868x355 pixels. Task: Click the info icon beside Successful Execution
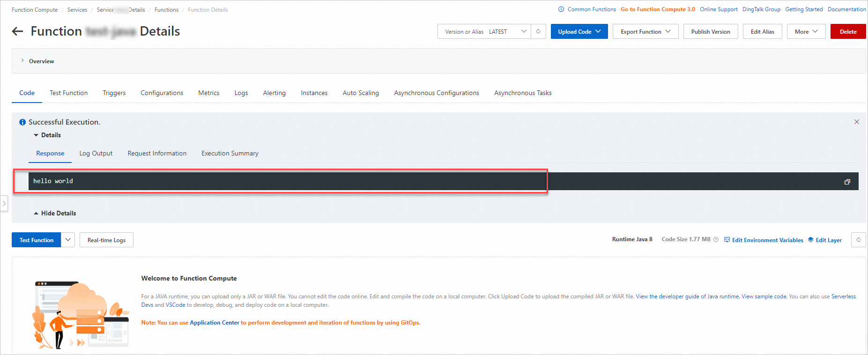[x=22, y=122]
